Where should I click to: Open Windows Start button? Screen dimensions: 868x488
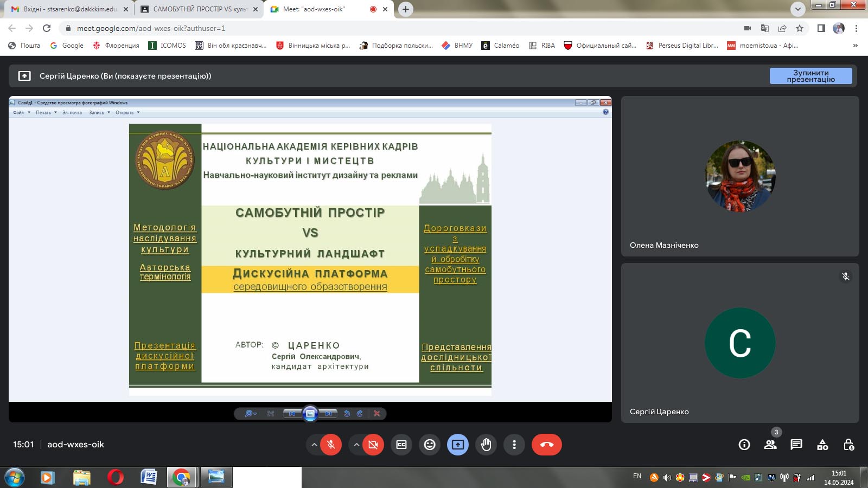pos(15,478)
